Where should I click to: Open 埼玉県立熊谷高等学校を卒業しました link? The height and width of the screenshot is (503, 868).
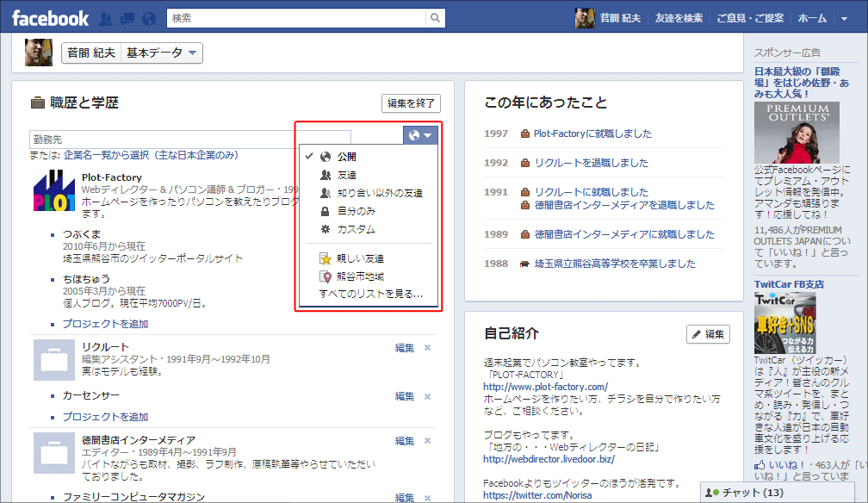pyautogui.click(x=615, y=264)
